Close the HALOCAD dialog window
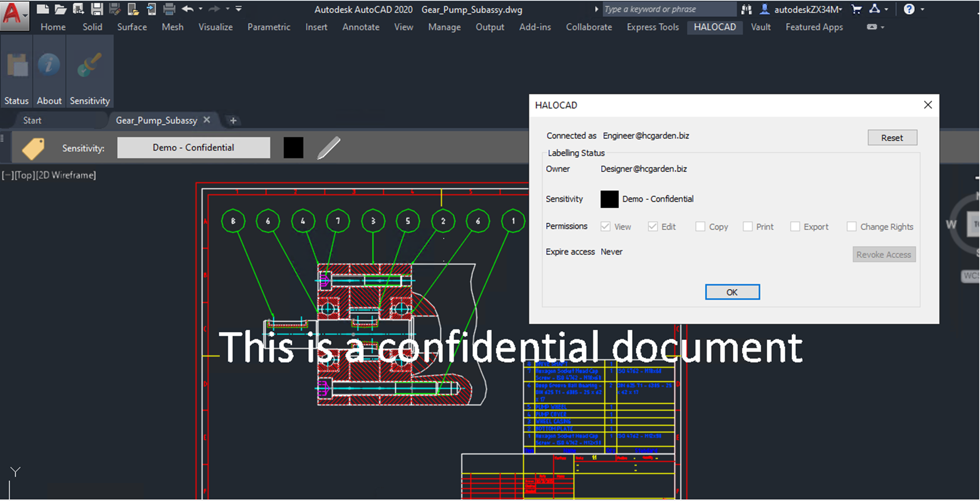 tap(928, 105)
